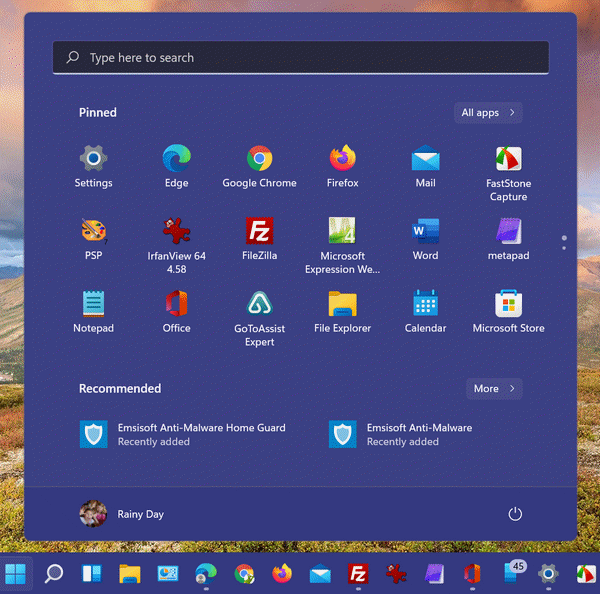Open the taskbar monitor chart app icon
Screen dimensions: 600x594
pyautogui.click(x=168, y=574)
